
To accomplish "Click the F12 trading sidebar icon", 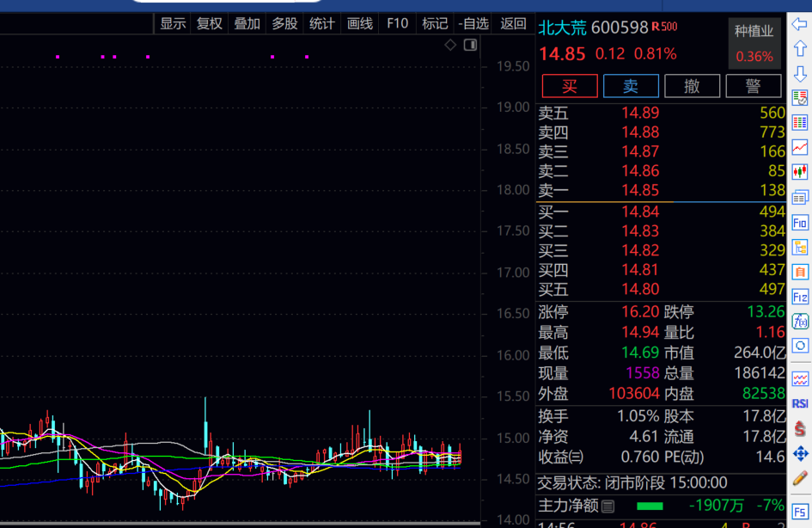I will pyautogui.click(x=800, y=297).
